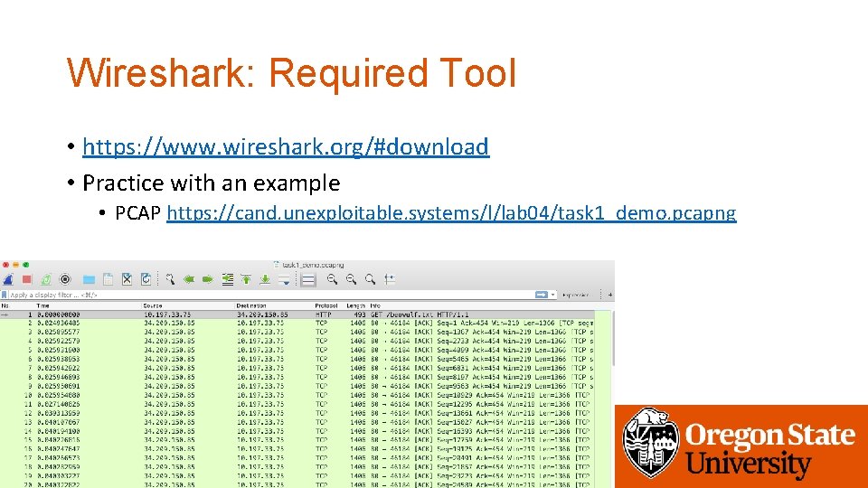Go to a specified packet icon
The height and width of the screenshot is (488, 868).
point(227,279)
